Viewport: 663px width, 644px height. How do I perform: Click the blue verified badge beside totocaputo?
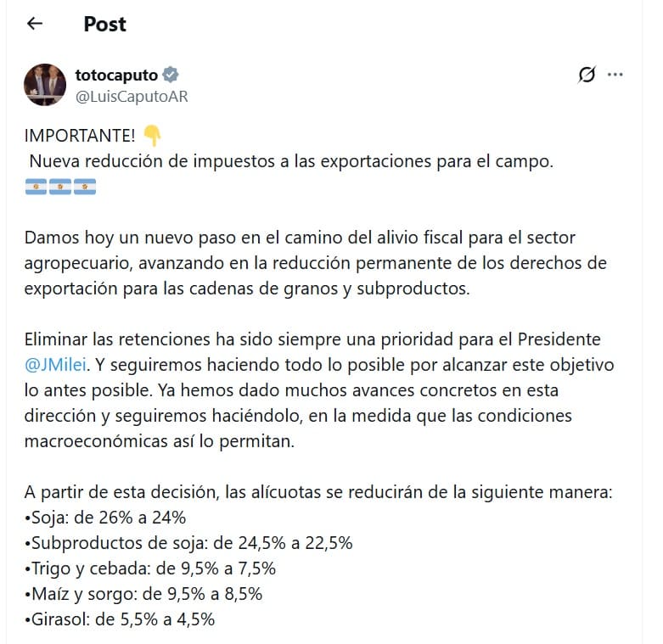click(x=170, y=75)
